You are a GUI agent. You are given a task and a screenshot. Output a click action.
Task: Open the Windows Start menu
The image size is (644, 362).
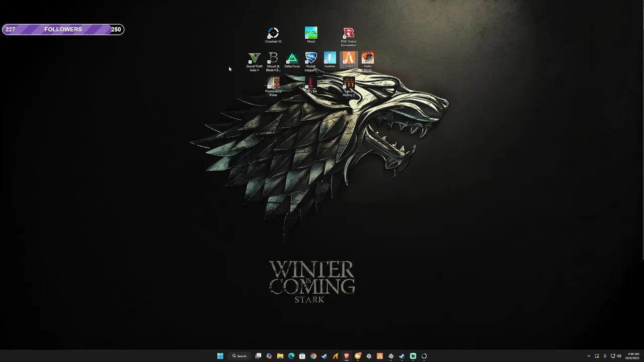point(220,356)
